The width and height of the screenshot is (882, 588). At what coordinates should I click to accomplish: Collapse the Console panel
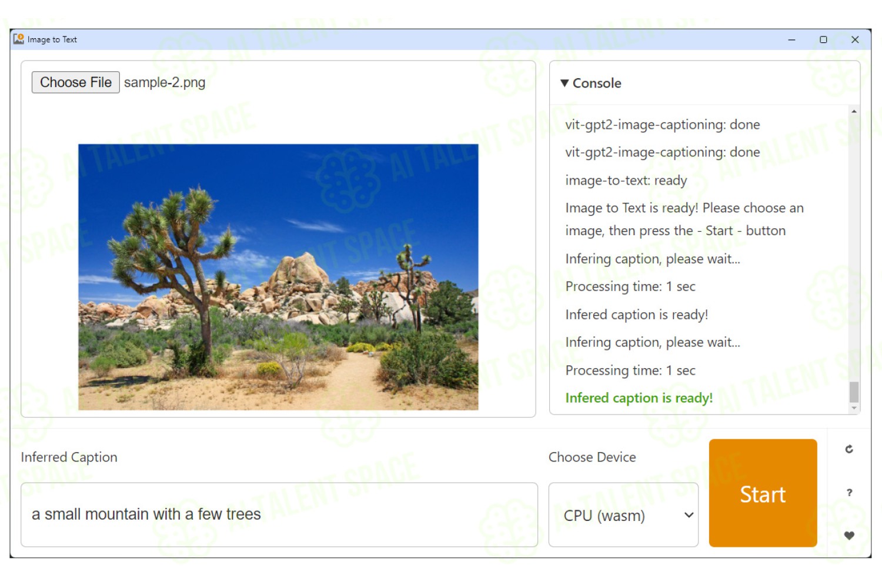tap(564, 83)
